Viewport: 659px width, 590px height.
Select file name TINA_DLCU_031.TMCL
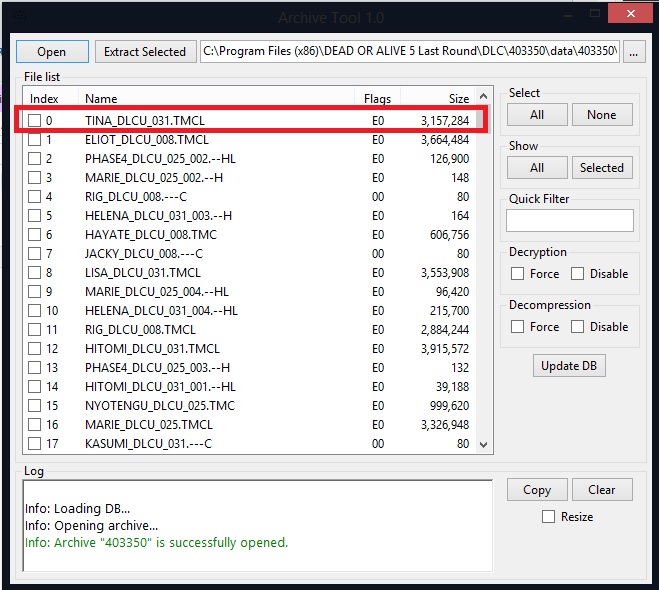(x=145, y=121)
